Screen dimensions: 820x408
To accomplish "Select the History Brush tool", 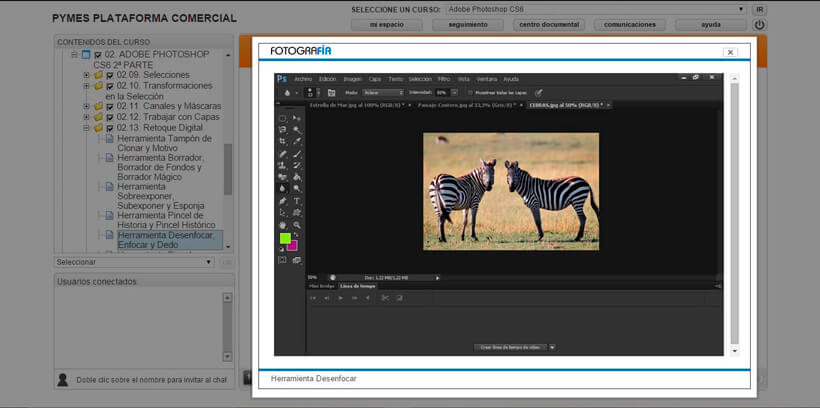I will tap(297, 165).
